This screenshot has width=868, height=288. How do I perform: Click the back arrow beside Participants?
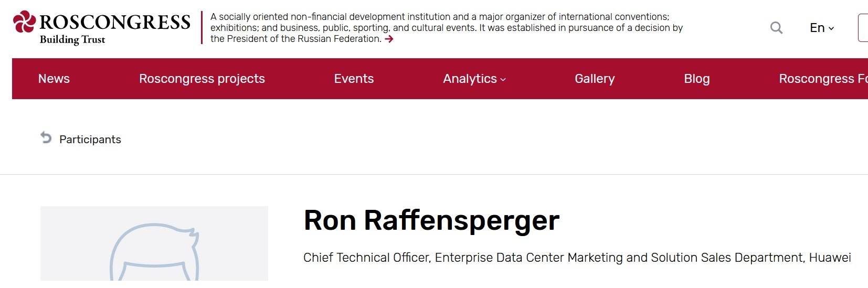point(46,137)
